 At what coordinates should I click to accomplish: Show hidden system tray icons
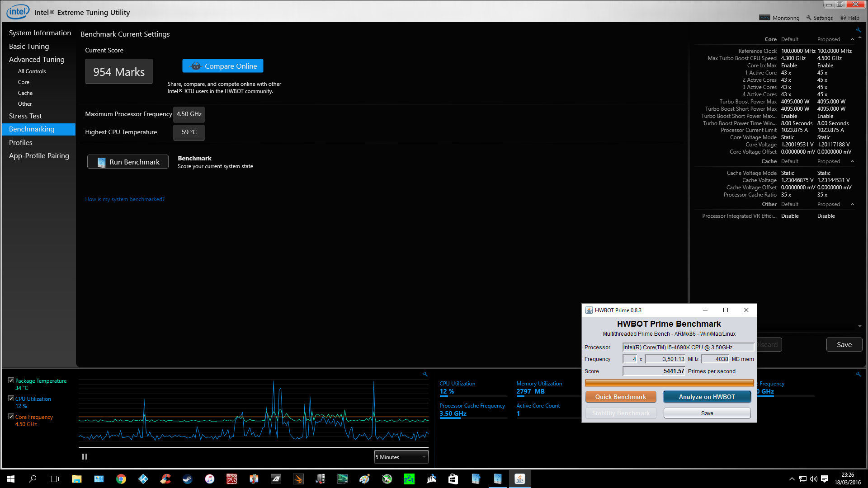click(x=792, y=479)
